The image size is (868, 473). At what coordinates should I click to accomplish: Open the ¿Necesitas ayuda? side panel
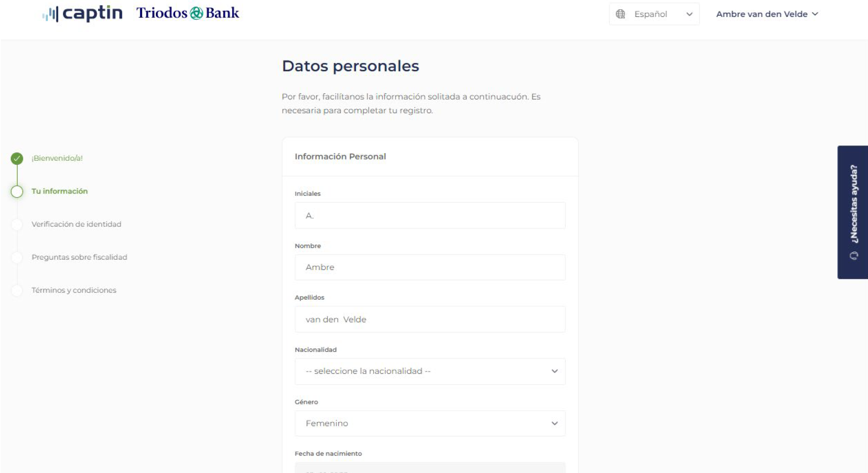click(853, 212)
